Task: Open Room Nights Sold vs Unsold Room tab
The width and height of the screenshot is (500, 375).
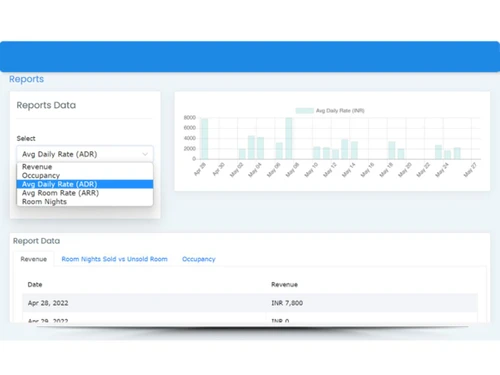Action: (114, 259)
